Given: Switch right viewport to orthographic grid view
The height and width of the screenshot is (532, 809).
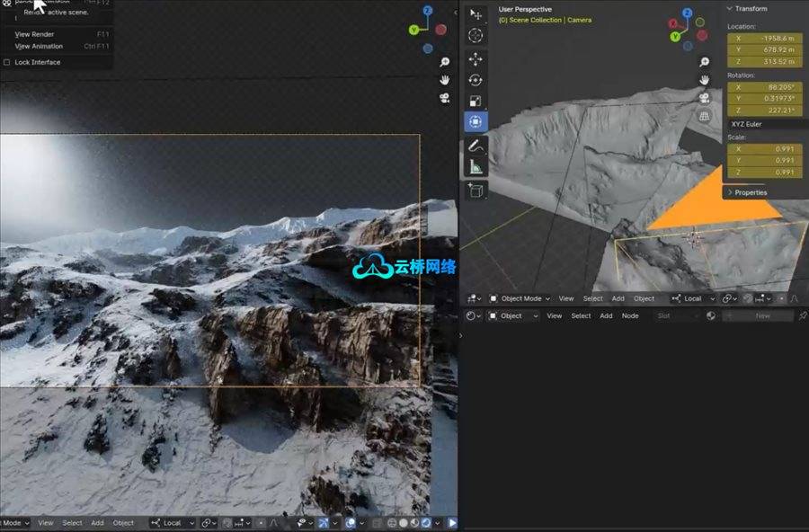Looking at the screenshot, I should (705, 116).
